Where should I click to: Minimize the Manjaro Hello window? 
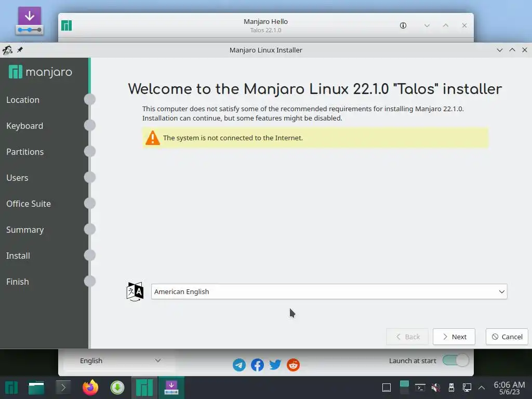[x=427, y=25]
